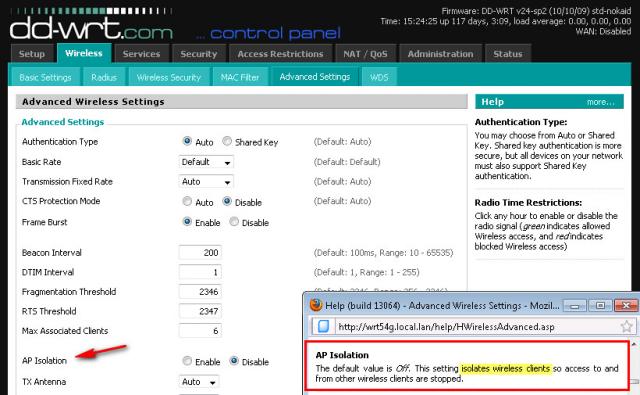Image resolution: width=640 pixels, height=395 pixels.
Task: Select Shared Key authentication
Action: click(227, 141)
